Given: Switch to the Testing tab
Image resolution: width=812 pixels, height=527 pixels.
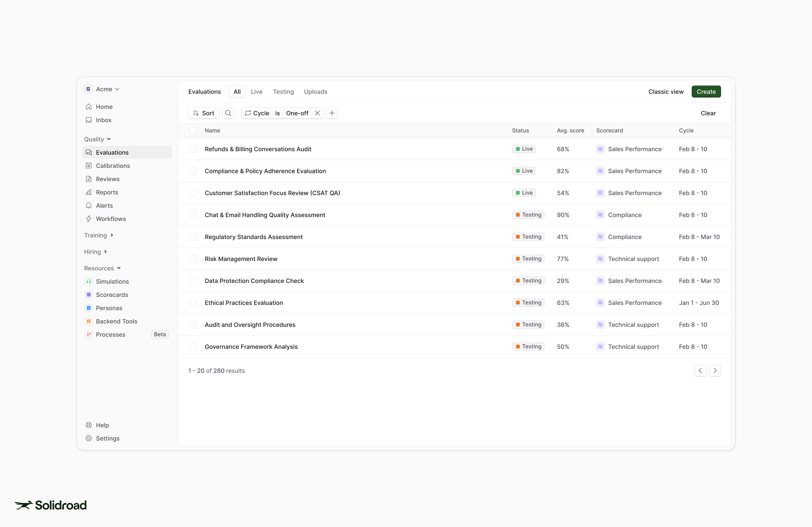Looking at the screenshot, I should point(283,91).
